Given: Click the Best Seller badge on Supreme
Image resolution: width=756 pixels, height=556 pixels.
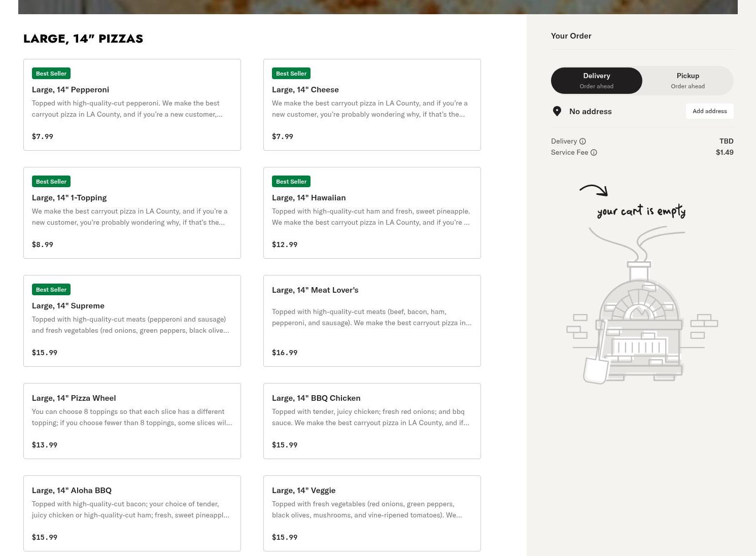Looking at the screenshot, I should (51, 290).
